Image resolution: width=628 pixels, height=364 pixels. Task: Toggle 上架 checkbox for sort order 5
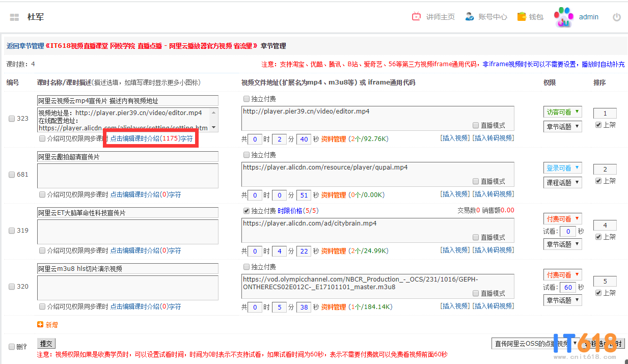[x=598, y=293]
